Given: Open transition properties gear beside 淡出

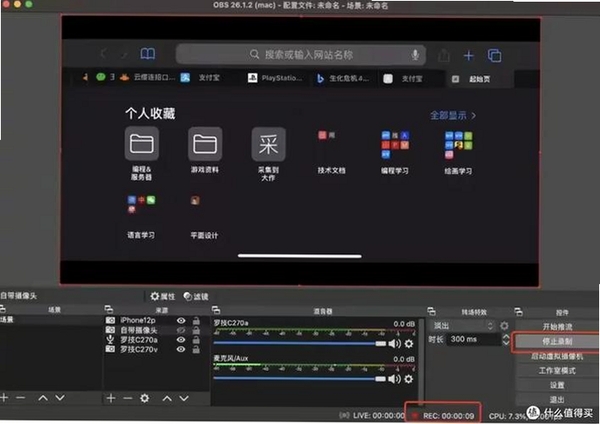Looking at the screenshot, I should [x=505, y=326].
